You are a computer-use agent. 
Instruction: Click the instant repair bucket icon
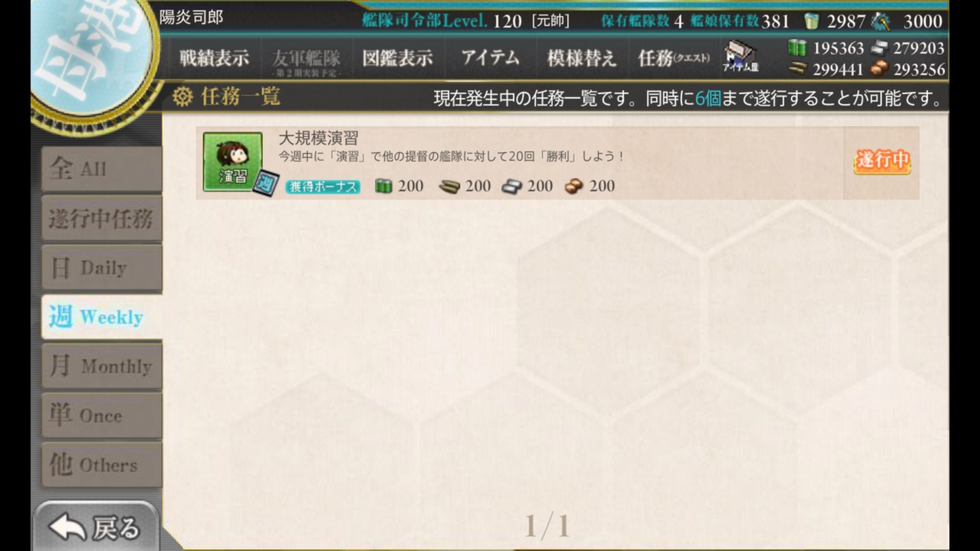pyautogui.click(x=811, y=21)
